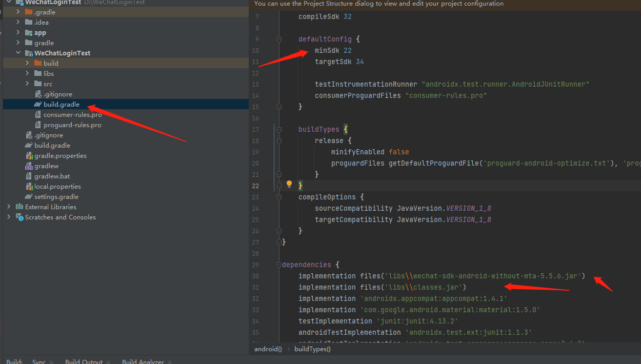641x364 pixels.
Task: Collapse the expanded WeChatLoginTest module node
Action: 18,53
